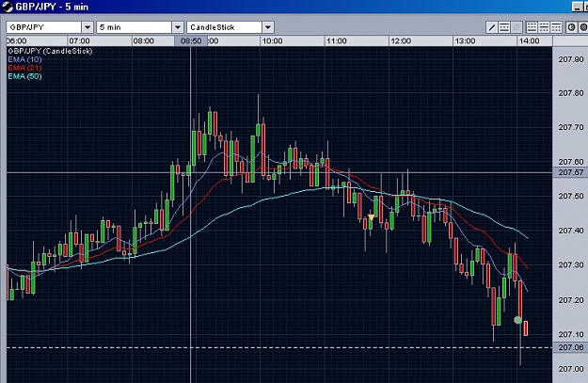Click the GBP/JPY (CandleStick) legend label
Viewport: 588px width, 383px height.
click(50, 51)
